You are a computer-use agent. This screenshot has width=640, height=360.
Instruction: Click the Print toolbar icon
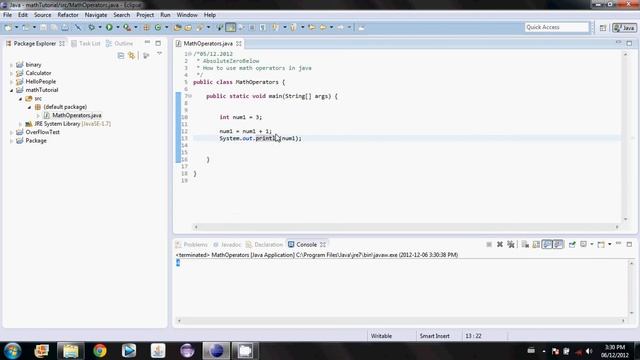65,27
